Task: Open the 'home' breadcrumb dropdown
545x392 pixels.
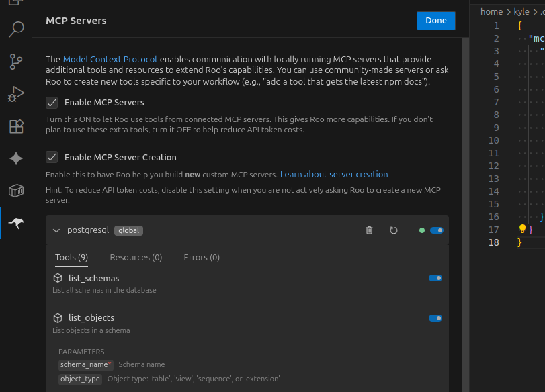Action: [491, 12]
